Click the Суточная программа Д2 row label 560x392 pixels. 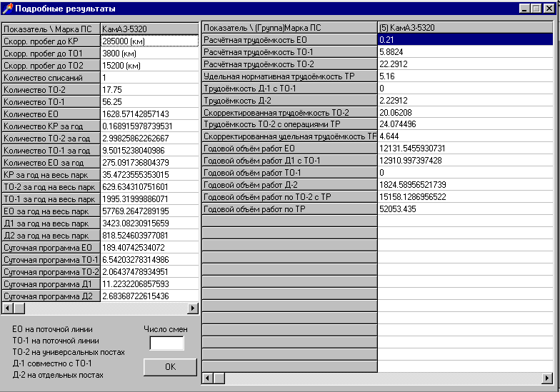tap(51, 296)
